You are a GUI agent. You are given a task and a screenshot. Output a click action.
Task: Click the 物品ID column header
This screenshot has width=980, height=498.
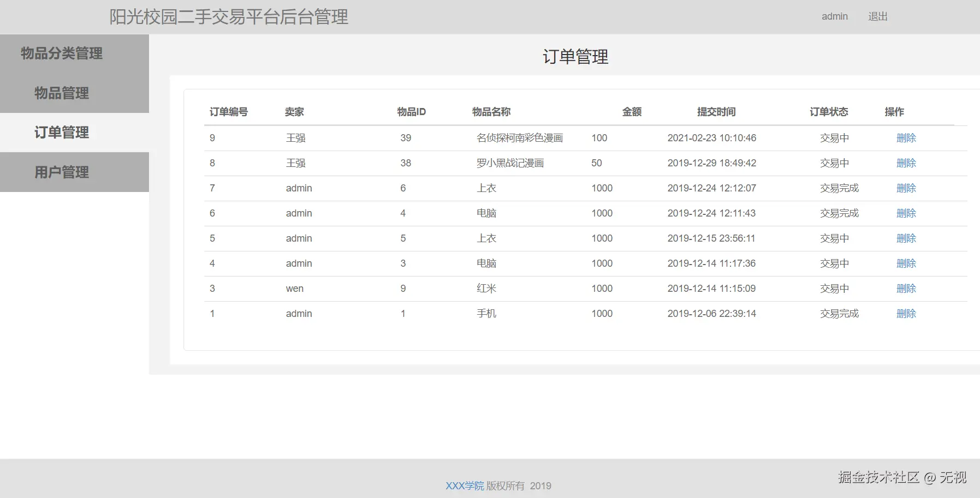[x=412, y=112]
